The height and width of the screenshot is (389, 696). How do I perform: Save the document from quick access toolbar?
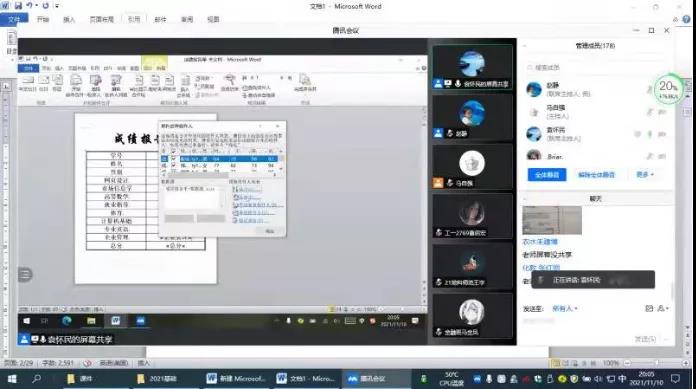18,6
